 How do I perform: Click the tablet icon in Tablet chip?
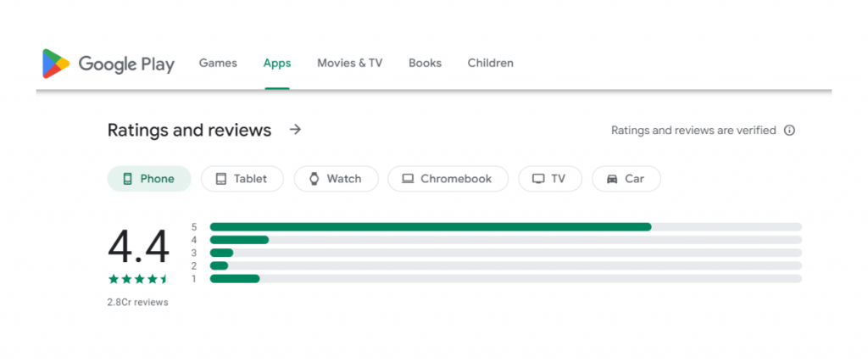pyautogui.click(x=221, y=179)
